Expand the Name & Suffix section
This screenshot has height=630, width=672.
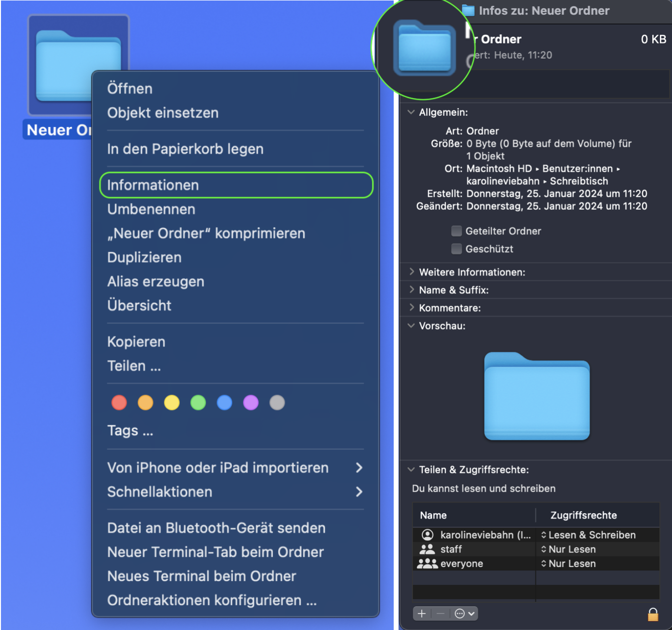tap(411, 290)
